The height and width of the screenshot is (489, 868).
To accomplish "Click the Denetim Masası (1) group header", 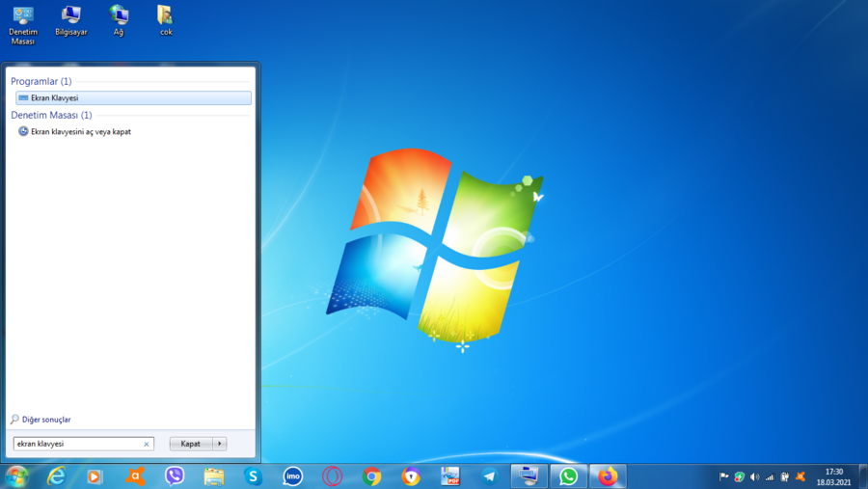I will coord(51,115).
